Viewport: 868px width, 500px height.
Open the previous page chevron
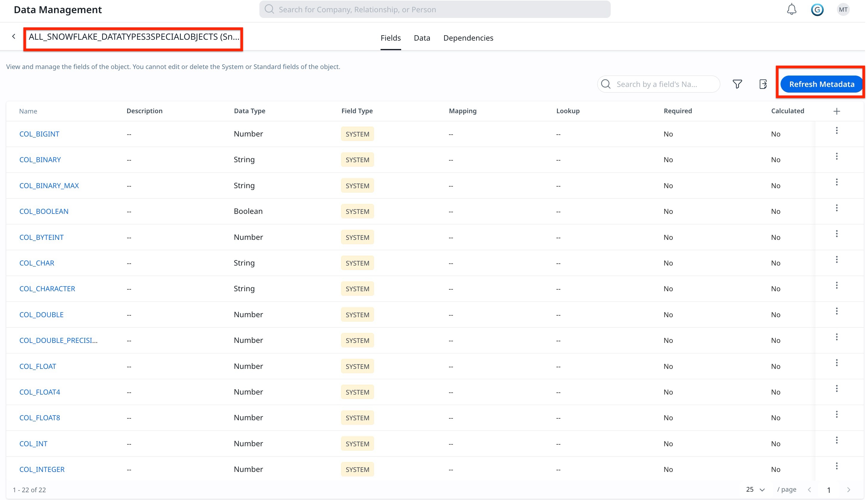(810, 489)
